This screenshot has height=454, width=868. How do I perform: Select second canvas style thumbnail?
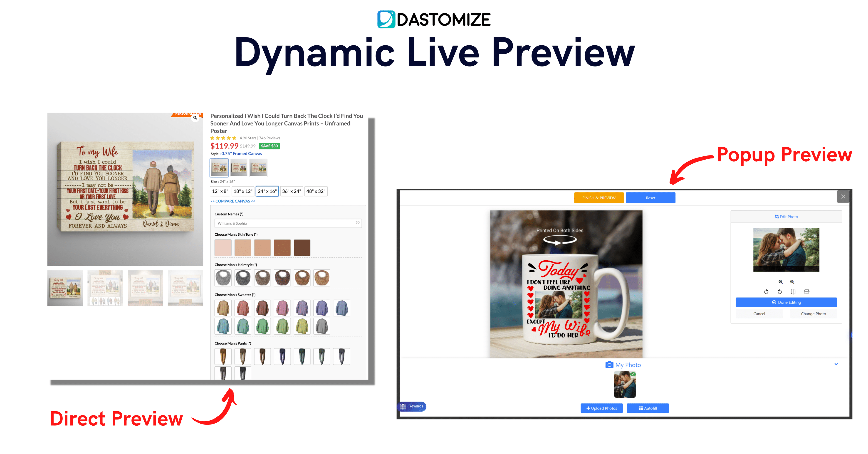pyautogui.click(x=239, y=168)
